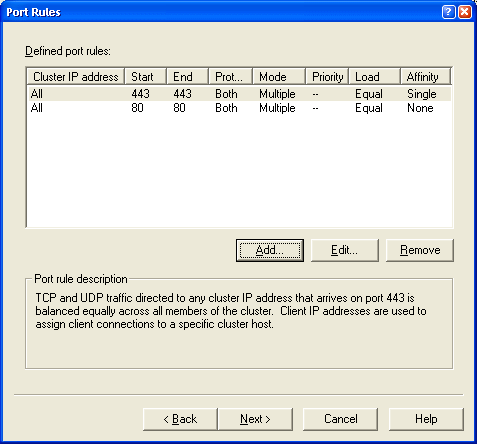
Task: Sort rules by End column header
Action: click(x=187, y=77)
